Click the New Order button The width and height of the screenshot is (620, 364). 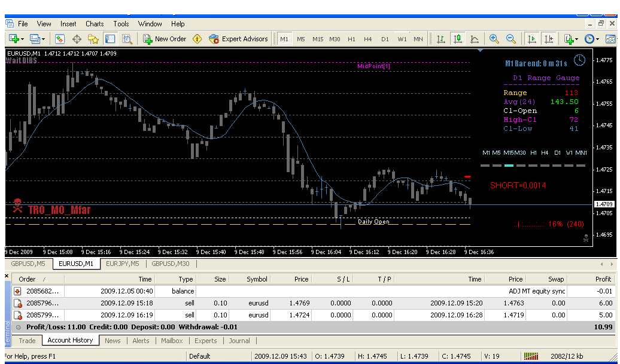click(x=165, y=39)
